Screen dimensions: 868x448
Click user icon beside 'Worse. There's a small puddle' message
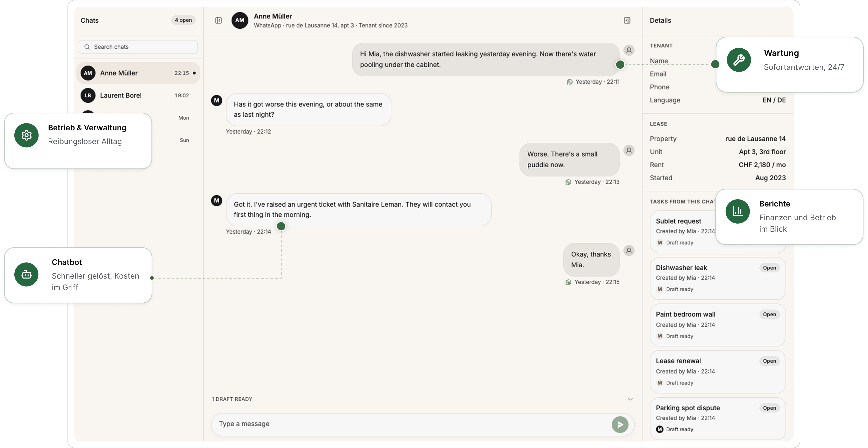pos(629,150)
